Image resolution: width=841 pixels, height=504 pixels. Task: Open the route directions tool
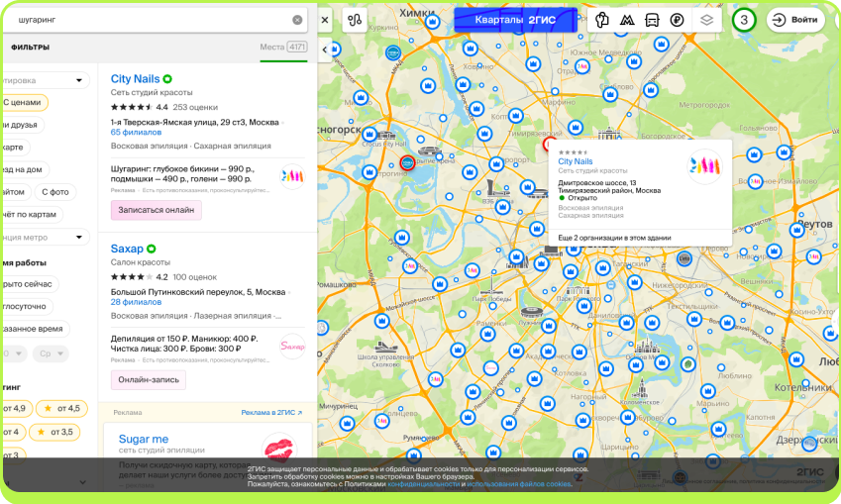click(x=355, y=20)
